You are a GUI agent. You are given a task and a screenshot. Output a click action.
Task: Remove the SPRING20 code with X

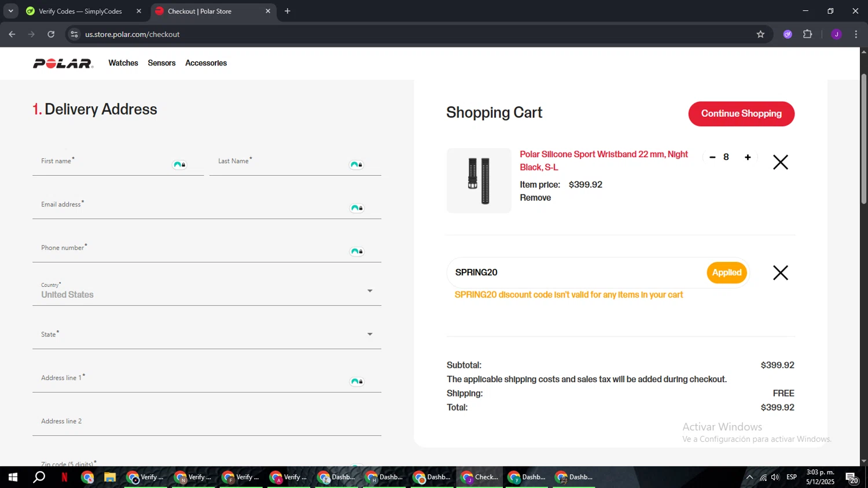click(x=781, y=273)
